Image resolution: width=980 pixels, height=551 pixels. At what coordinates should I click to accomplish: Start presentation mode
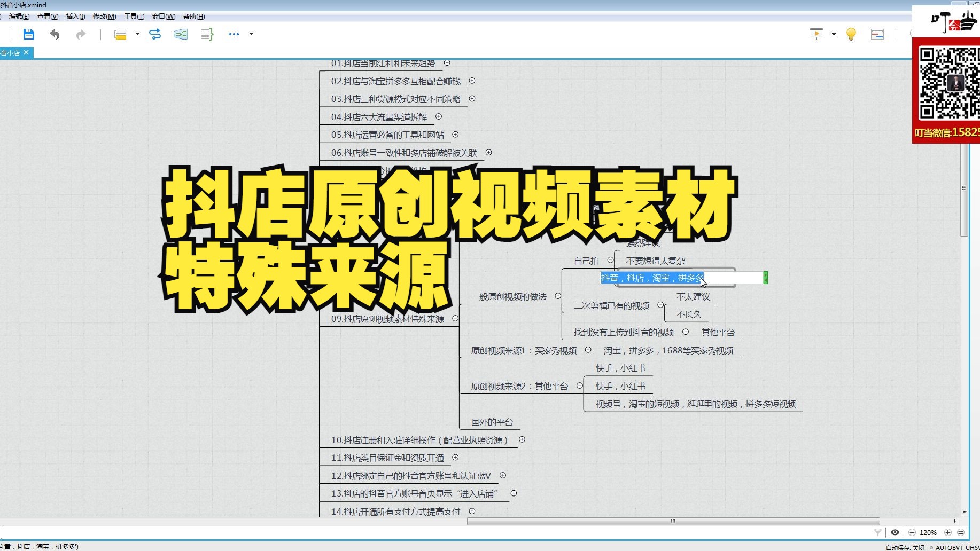click(x=816, y=34)
